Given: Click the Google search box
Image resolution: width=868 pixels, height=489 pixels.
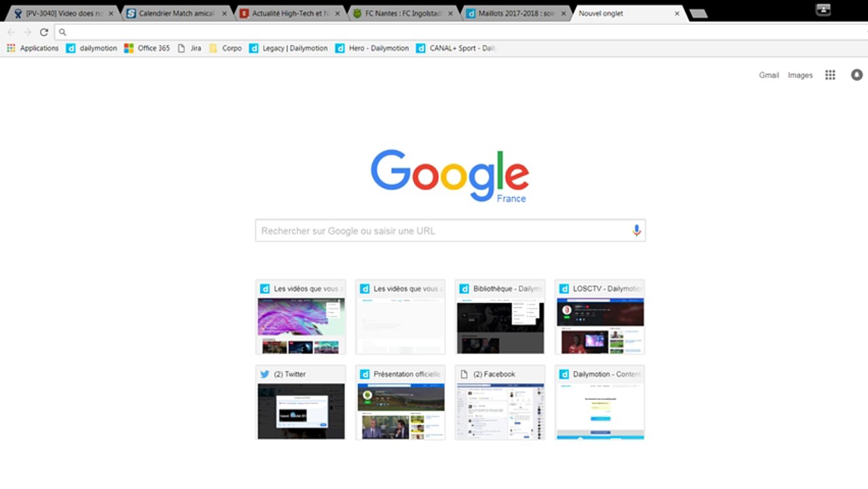Looking at the screenshot, I should (x=450, y=231).
